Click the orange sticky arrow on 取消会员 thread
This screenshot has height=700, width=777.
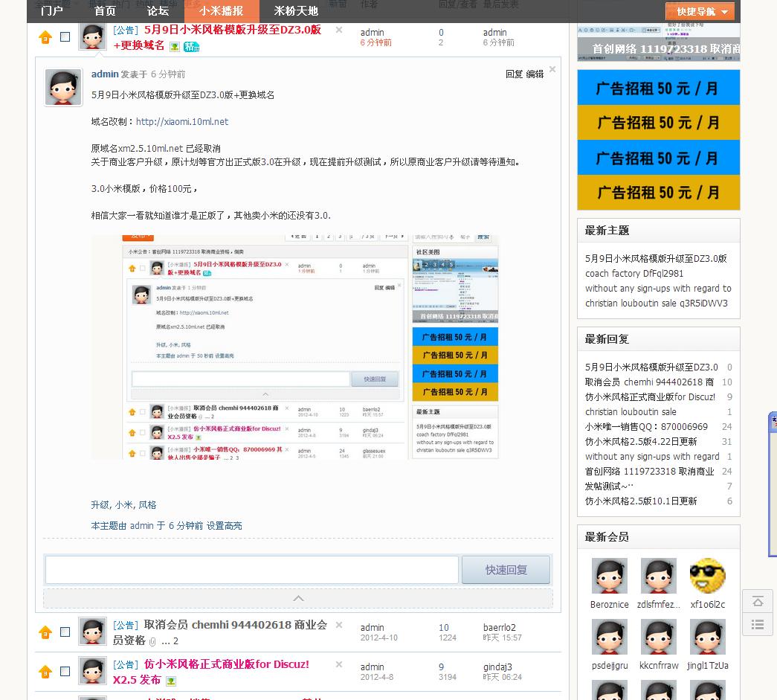point(45,632)
